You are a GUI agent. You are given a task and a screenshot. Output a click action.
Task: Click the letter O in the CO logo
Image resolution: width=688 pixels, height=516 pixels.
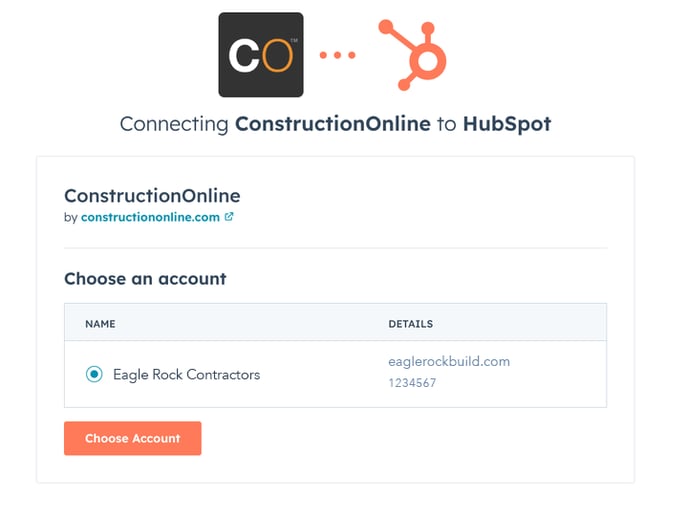click(x=277, y=56)
